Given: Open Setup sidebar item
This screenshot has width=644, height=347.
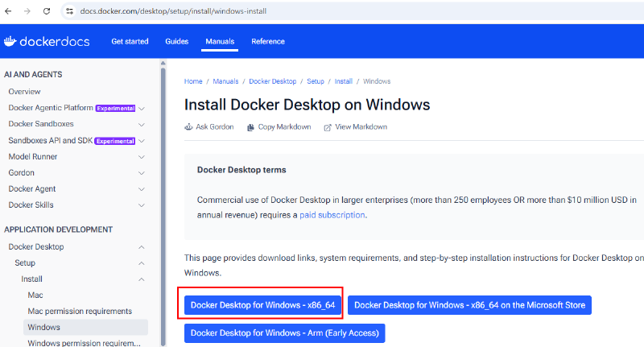Looking at the screenshot, I should 25,262.
